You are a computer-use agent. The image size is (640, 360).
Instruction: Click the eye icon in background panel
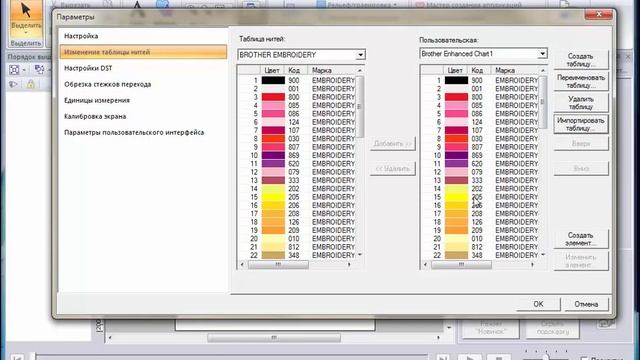coord(13,84)
